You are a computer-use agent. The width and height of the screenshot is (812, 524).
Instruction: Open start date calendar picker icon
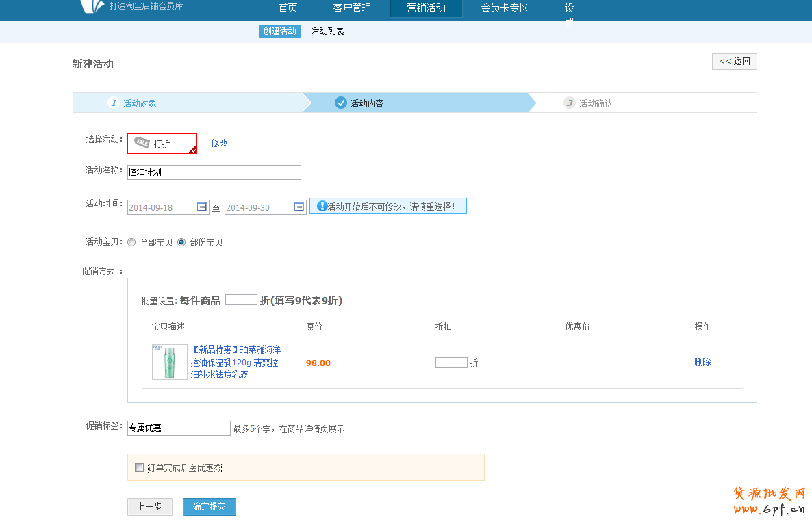tap(202, 207)
